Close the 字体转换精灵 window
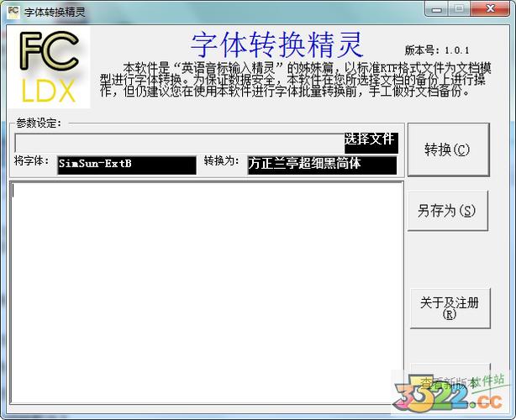 click(490, 9)
